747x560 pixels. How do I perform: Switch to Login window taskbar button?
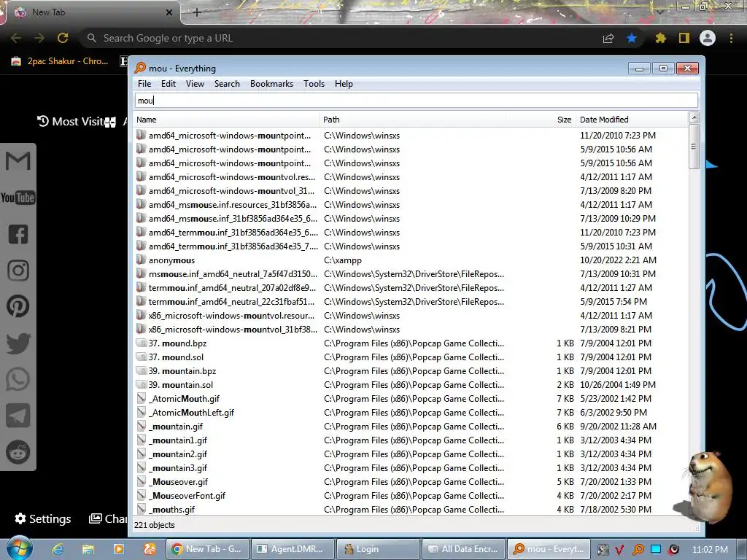click(377, 549)
